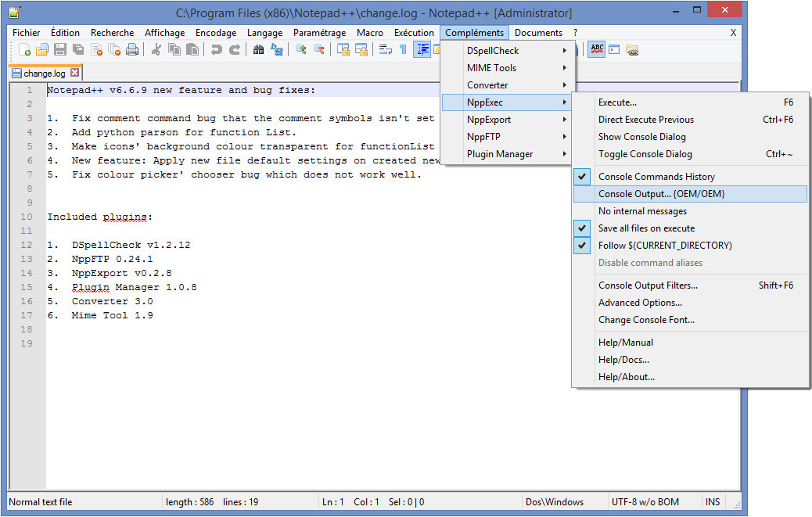Open the Paramétrage menu
The width and height of the screenshot is (812, 517).
click(319, 33)
